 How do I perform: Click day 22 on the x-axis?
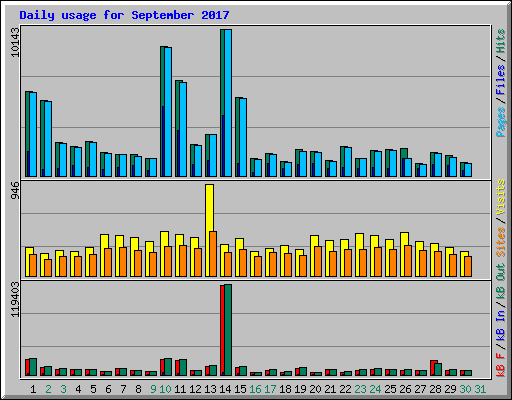pos(345,389)
